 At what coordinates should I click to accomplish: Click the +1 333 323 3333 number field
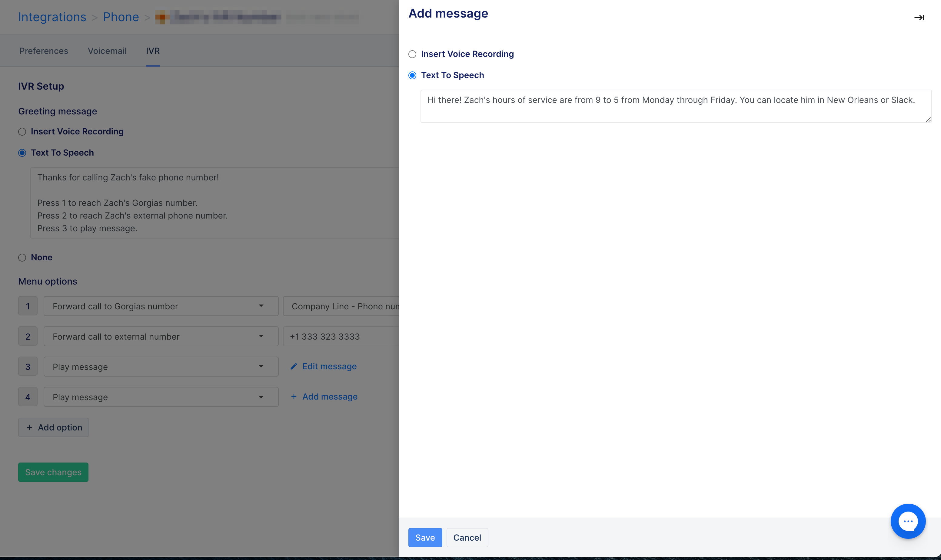pyautogui.click(x=341, y=336)
